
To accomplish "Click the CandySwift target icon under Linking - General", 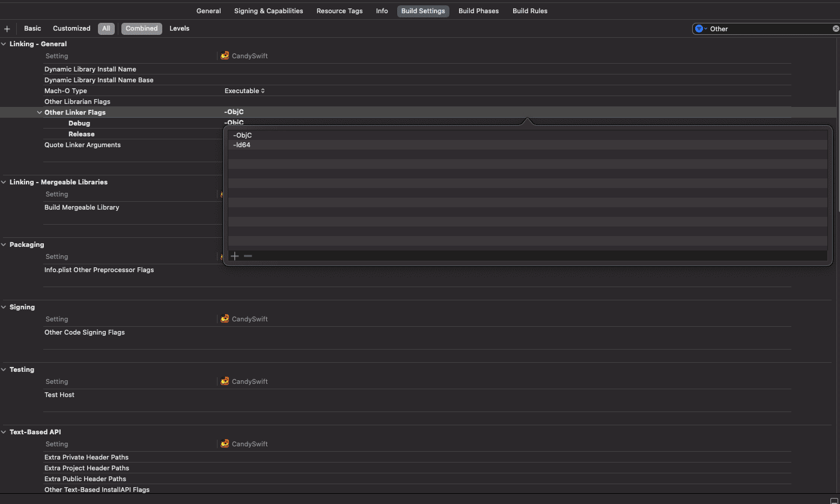I will [225, 56].
